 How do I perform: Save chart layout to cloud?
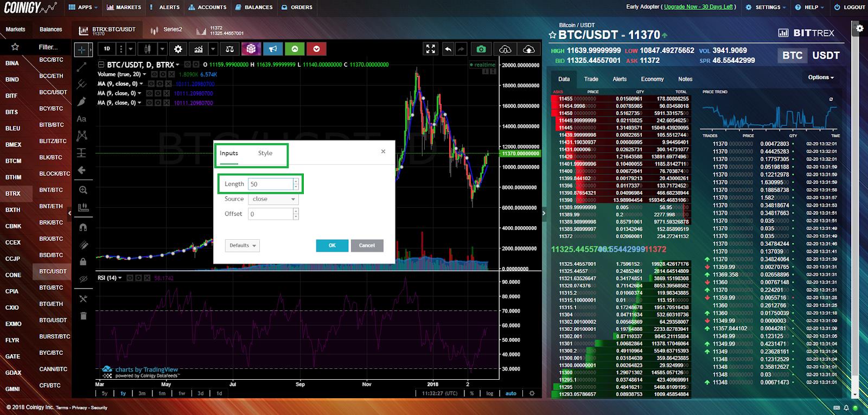[x=528, y=49]
